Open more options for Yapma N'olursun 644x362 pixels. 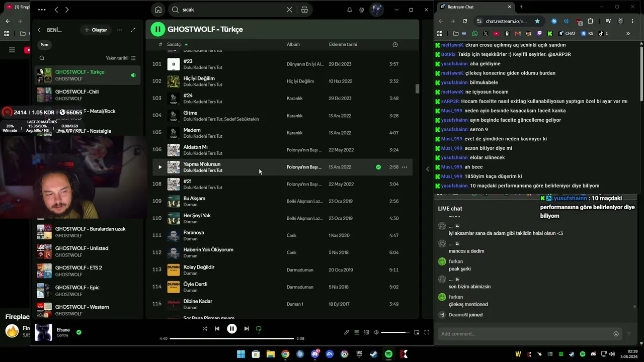[x=405, y=167]
